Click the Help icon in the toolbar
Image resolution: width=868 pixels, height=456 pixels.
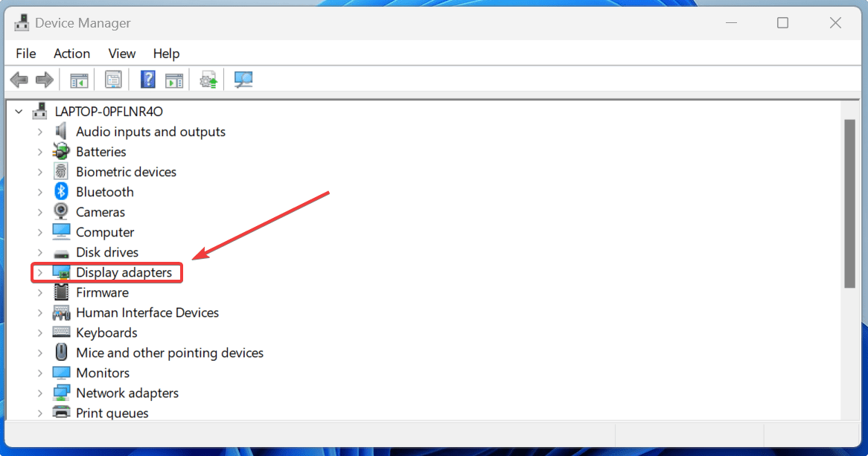147,80
